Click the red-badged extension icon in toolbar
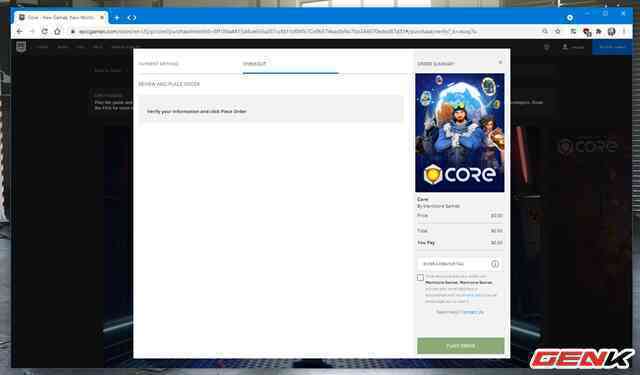The image size is (640, 375). tap(587, 32)
